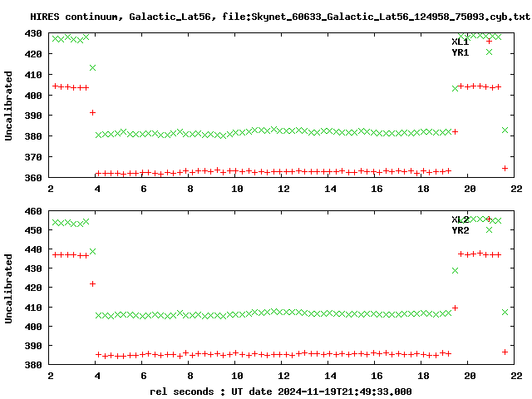Click the XL1 legend label
The height and width of the screenshot is (399, 532).
[460, 42]
